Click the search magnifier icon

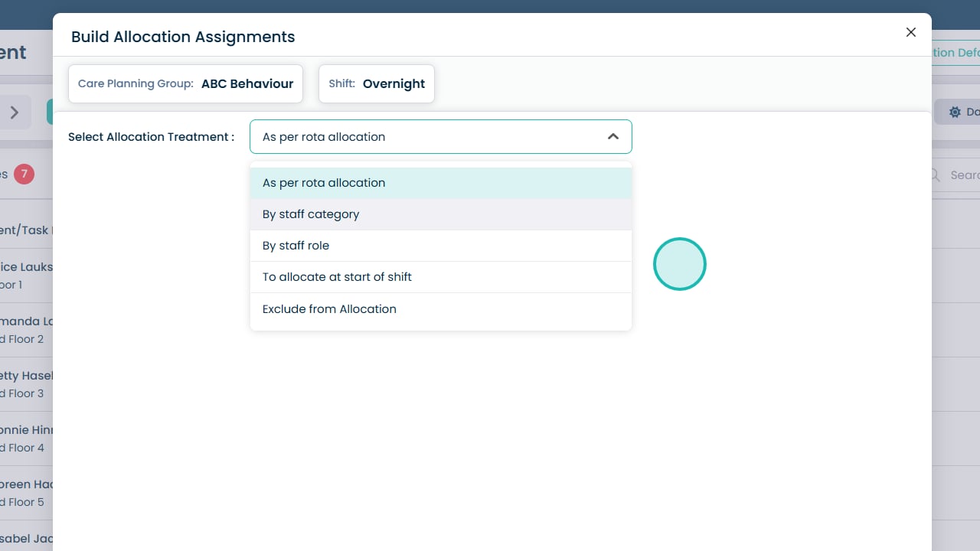(936, 175)
